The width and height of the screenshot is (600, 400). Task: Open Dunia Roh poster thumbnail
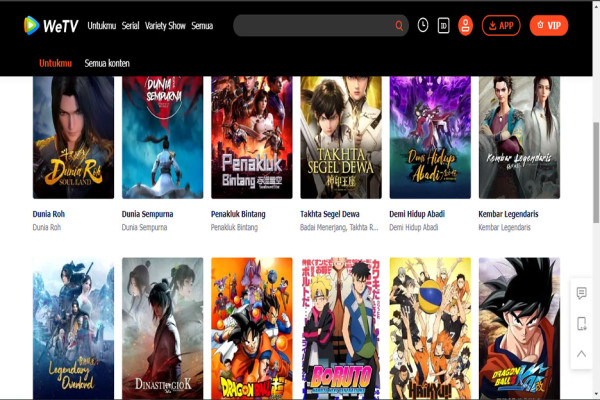73,137
